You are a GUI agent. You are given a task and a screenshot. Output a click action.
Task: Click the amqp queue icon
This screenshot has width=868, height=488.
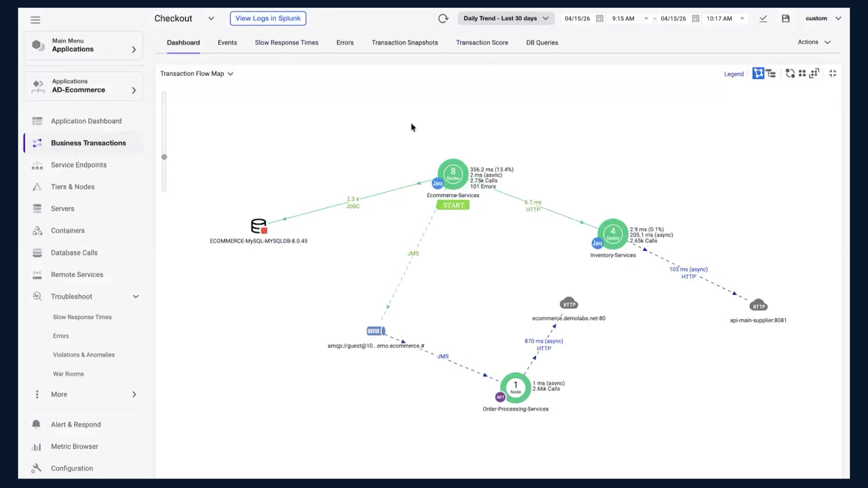pos(376,331)
